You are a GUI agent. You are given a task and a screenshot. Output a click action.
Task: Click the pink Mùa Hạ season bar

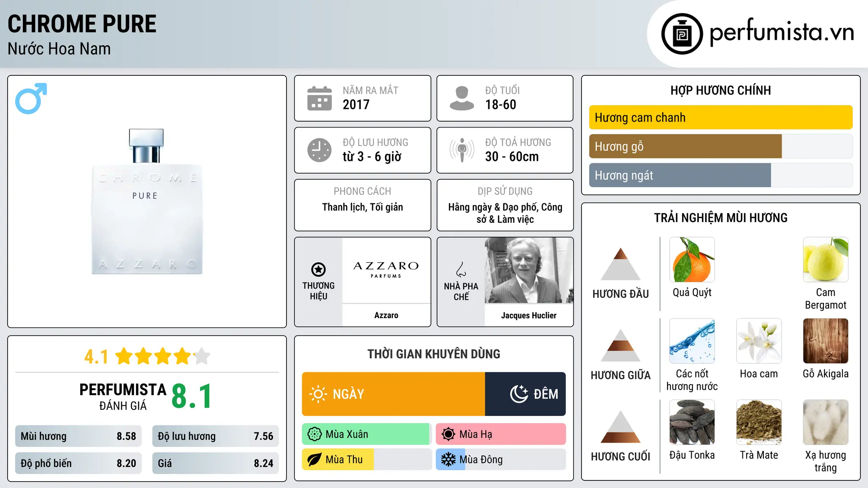[x=501, y=434]
